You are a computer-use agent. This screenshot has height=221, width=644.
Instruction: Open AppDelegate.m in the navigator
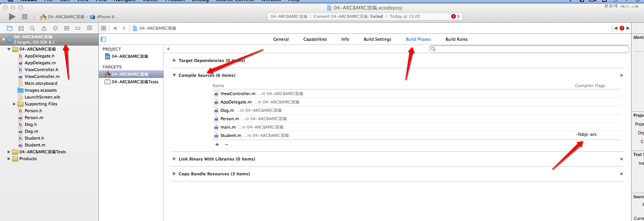point(40,63)
